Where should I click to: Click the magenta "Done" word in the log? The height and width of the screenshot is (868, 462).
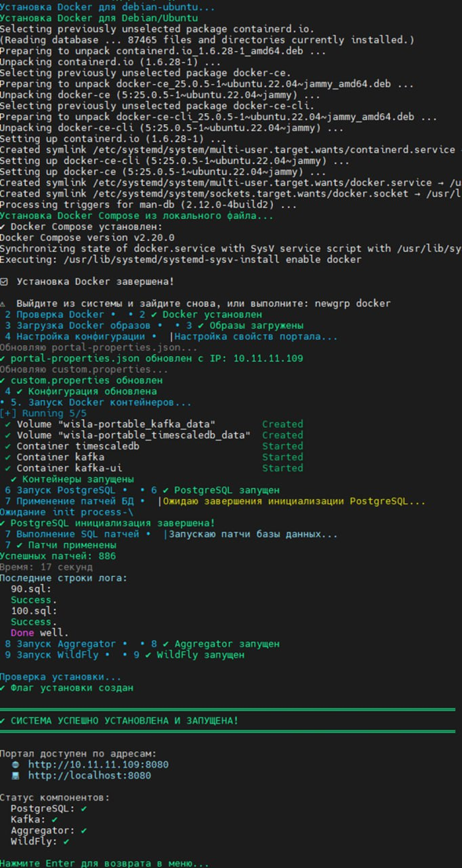pos(22,633)
